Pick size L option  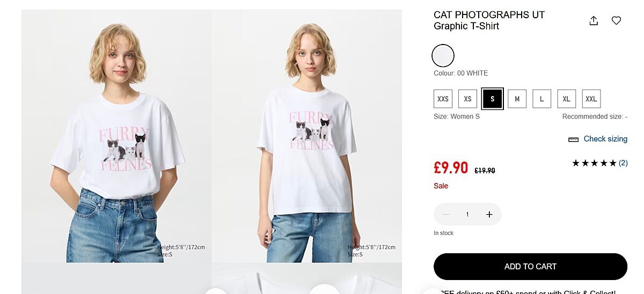point(541,99)
